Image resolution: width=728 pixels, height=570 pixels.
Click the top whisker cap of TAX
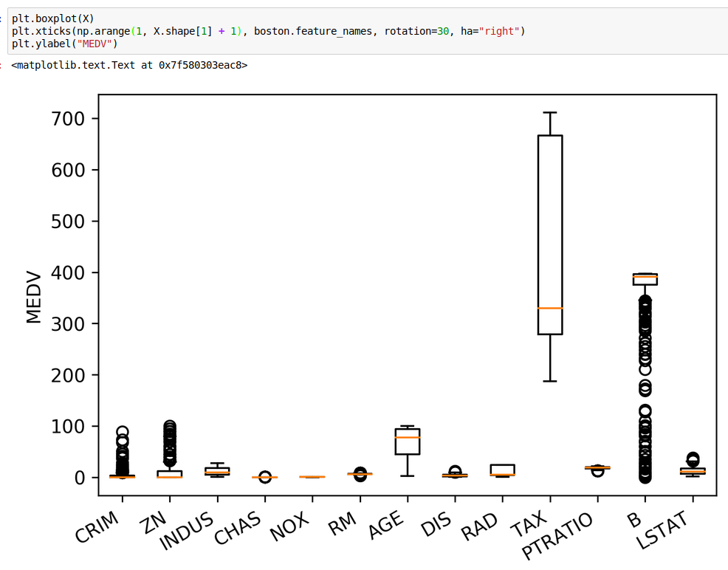coord(550,112)
